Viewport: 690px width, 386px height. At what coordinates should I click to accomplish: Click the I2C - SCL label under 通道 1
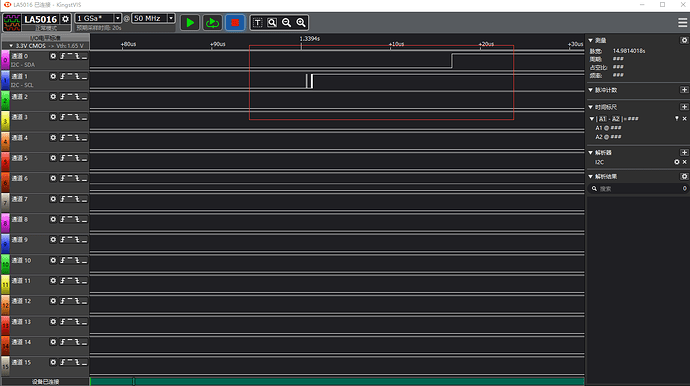22,85
